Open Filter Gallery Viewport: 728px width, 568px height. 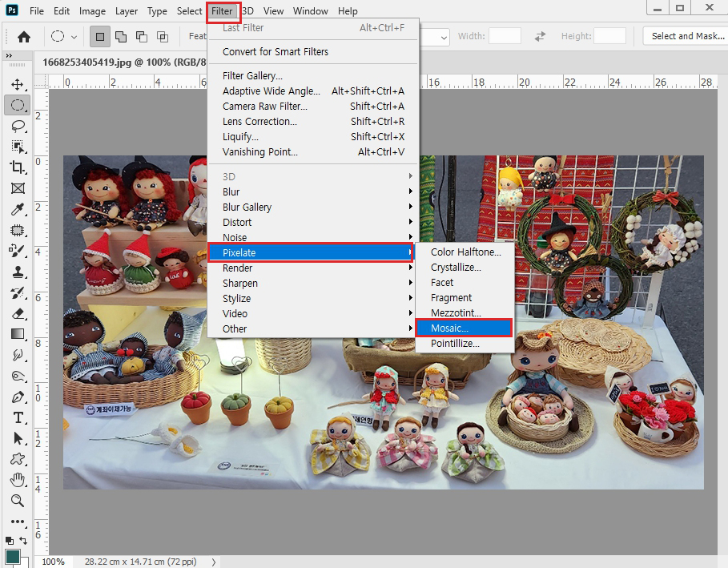click(312, 75)
